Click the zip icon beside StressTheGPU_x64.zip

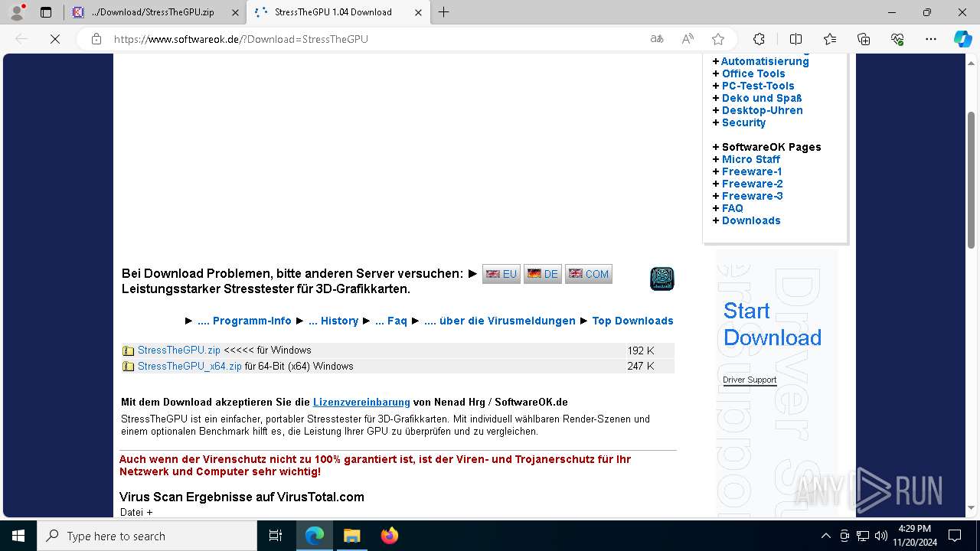[x=129, y=367]
